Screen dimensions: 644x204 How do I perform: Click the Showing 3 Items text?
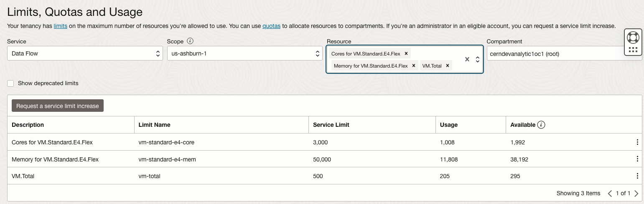578,193
